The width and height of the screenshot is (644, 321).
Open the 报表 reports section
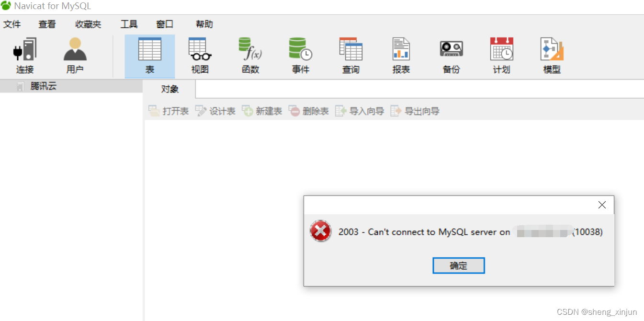tap(401, 56)
